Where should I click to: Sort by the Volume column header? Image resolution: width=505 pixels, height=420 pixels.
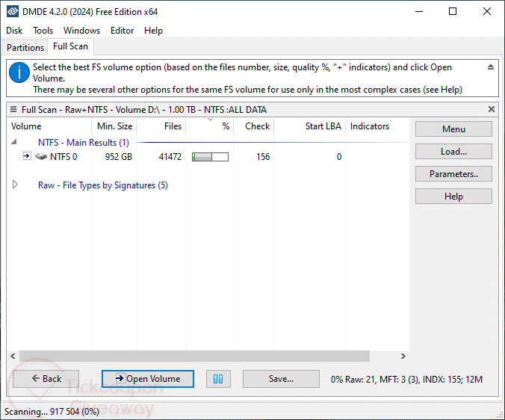click(x=49, y=126)
